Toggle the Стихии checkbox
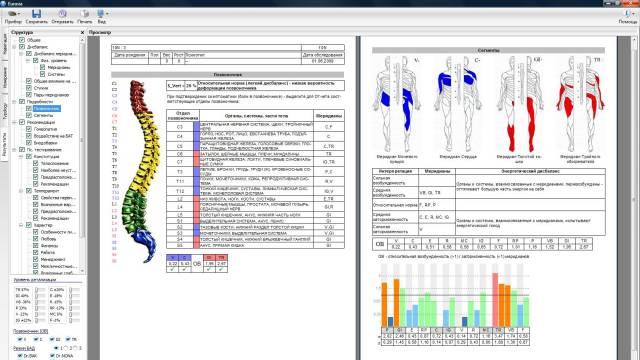 tap(29, 88)
